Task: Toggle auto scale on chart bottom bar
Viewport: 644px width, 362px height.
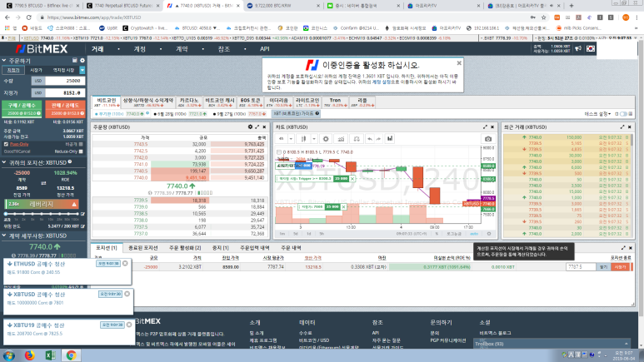Action: (x=474, y=234)
